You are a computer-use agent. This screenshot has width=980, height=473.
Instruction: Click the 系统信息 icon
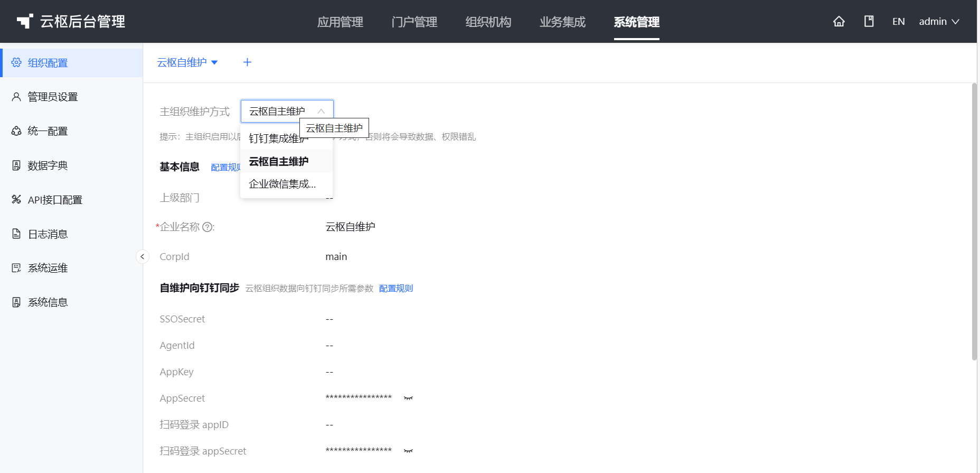pyautogui.click(x=16, y=302)
